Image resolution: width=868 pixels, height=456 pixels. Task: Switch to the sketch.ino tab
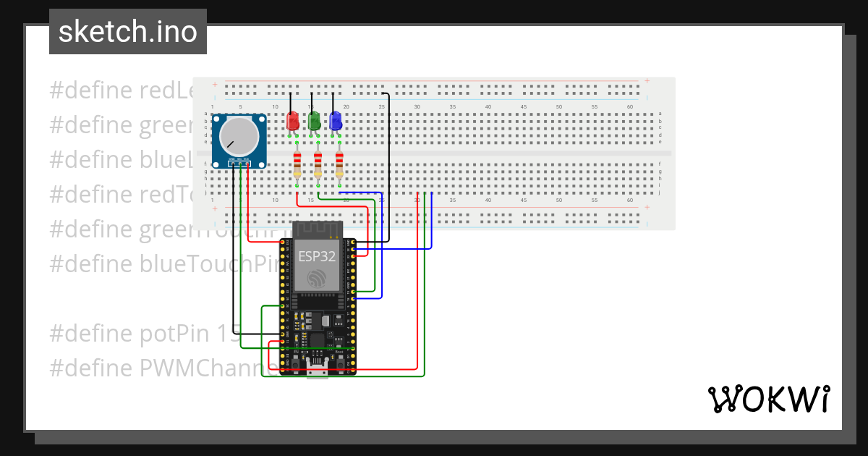click(x=127, y=31)
